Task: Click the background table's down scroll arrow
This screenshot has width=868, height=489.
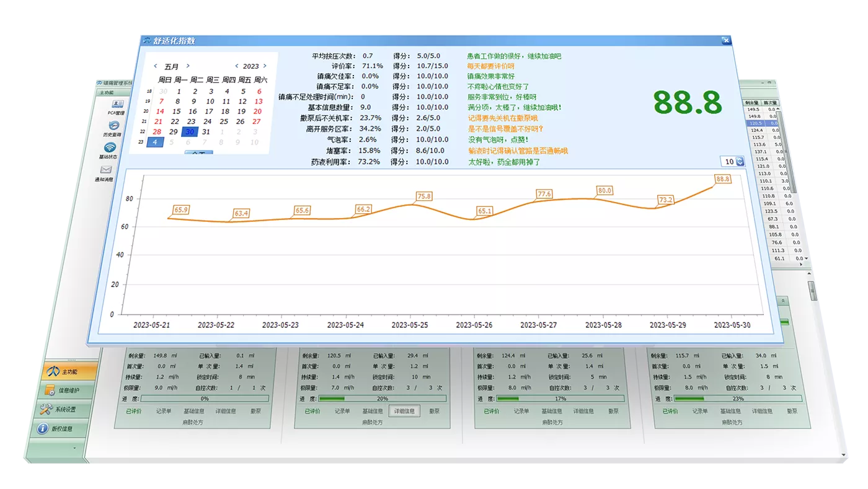Action: click(806, 258)
